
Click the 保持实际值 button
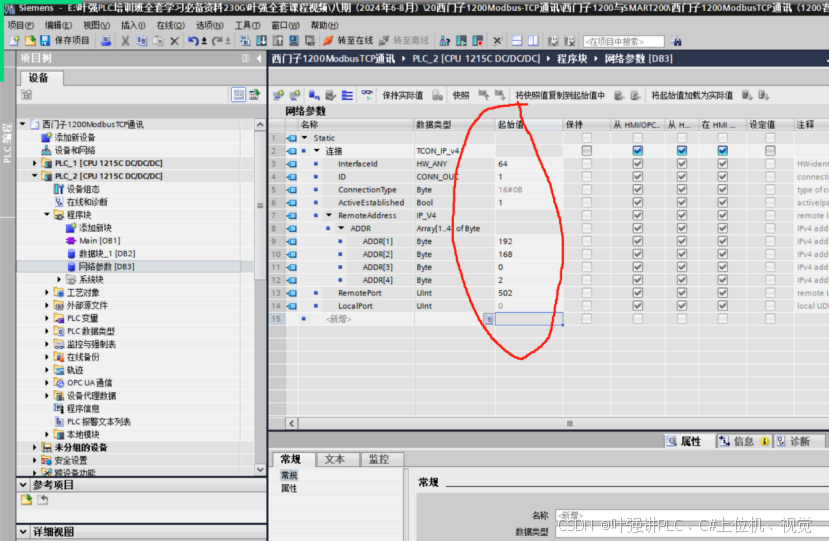pyautogui.click(x=402, y=95)
